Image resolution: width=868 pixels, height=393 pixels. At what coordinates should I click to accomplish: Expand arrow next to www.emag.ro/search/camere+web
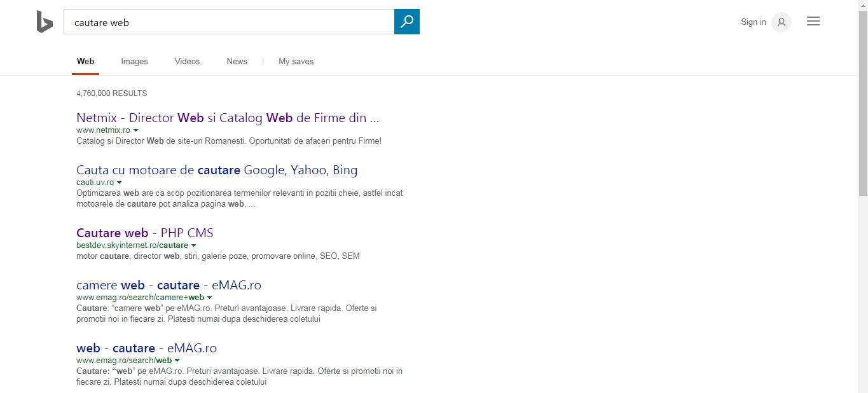click(210, 298)
